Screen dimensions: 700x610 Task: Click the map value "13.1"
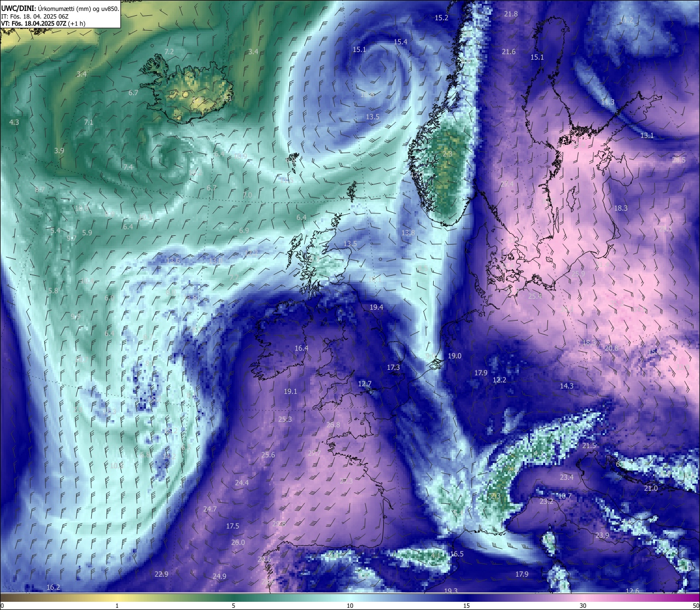[x=647, y=136]
